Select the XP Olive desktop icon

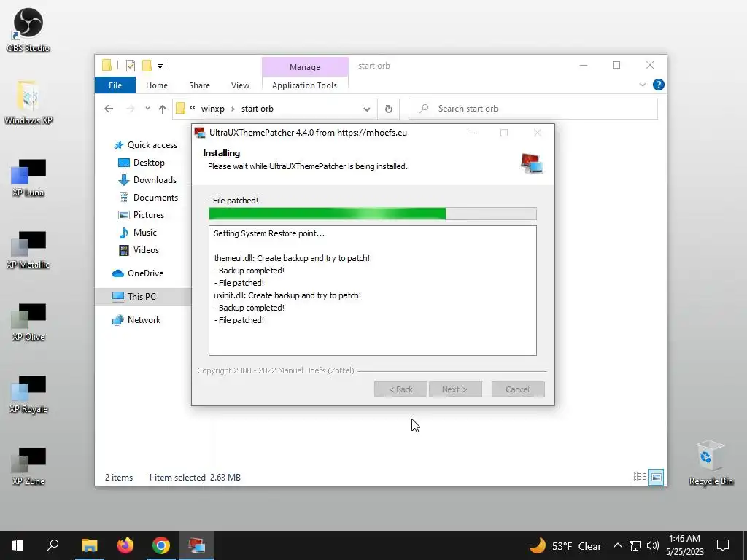coord(28,322)
